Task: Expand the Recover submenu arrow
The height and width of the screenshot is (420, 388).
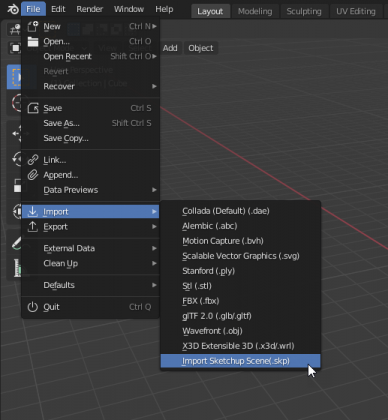Action: pyautogui.click(x=154, y=86)
